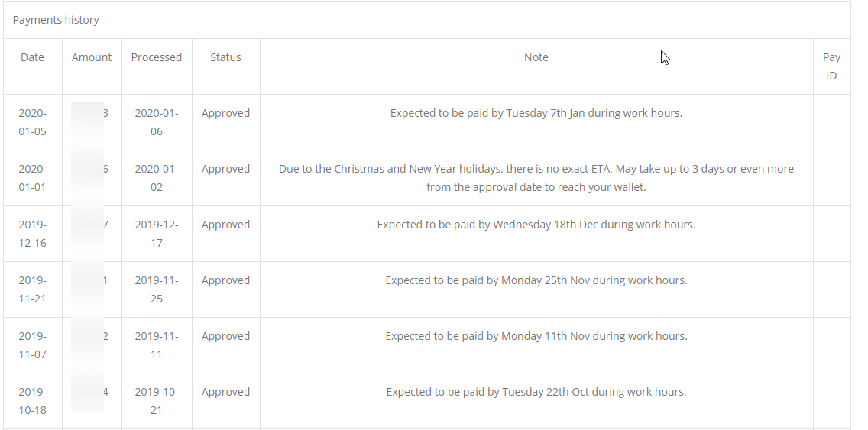Click the Tuesday 7th Jan payment note
868x430 pixels.
536,114
